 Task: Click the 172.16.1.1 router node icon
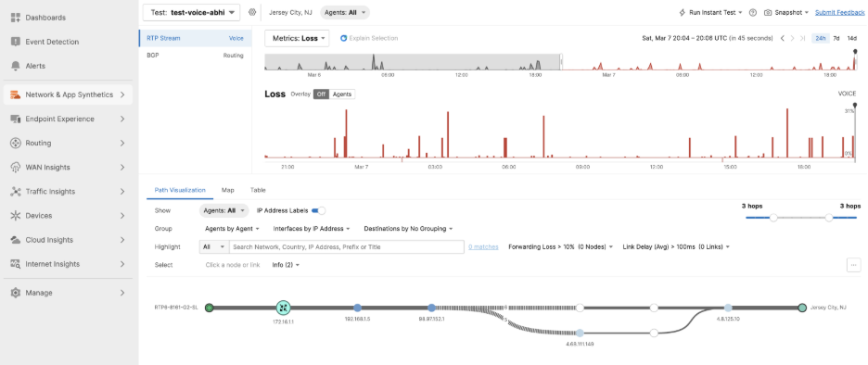(x=283, y=308)
